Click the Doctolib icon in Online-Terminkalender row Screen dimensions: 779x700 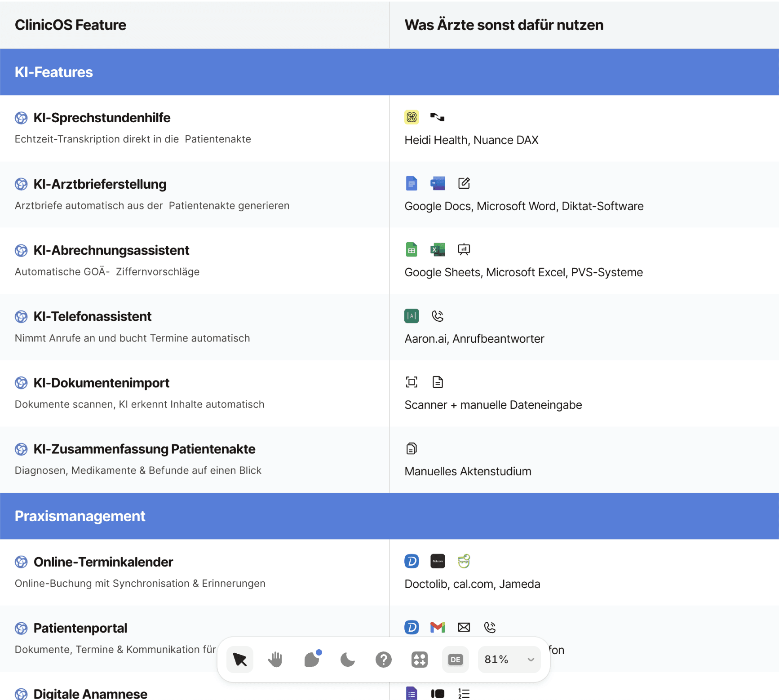(x=412, y=561)
